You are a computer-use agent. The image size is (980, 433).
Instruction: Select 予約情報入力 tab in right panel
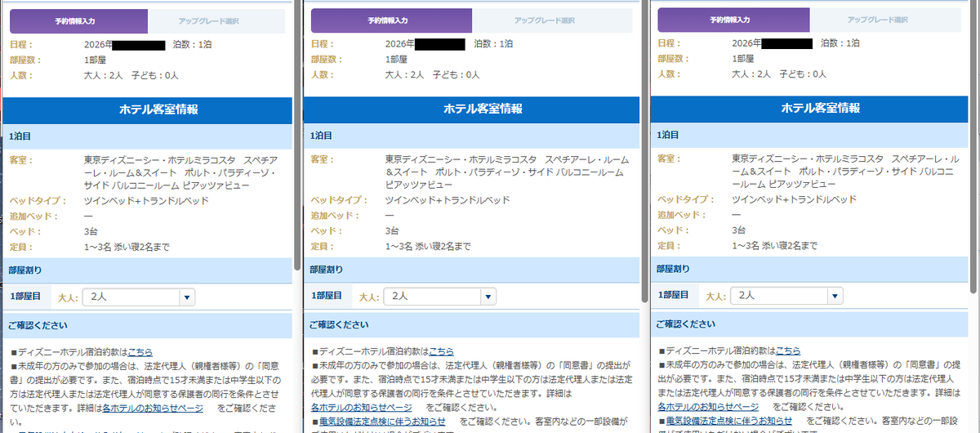click(733, 20)
